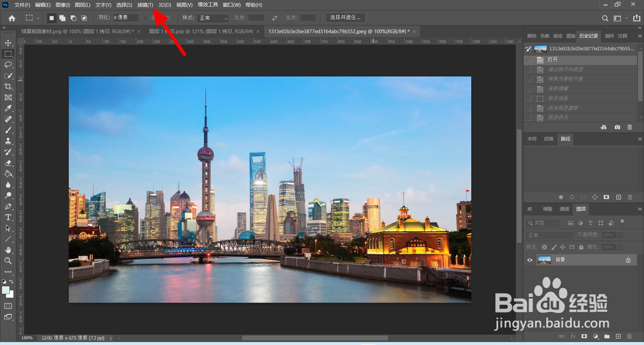This screenshot has height=345, width=644.
Task: Open the layer blend mode 正常 dropdown
Action: 550,235
